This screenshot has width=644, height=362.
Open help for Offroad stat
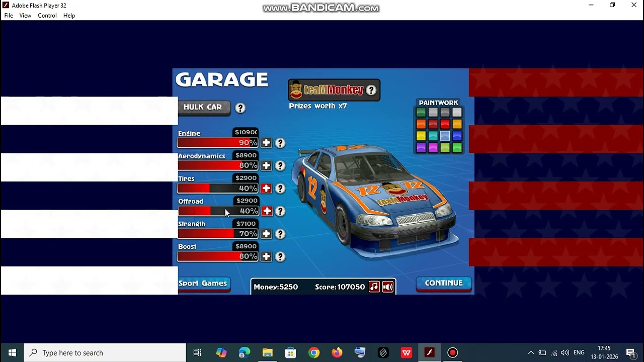click(x=280, y=211)
